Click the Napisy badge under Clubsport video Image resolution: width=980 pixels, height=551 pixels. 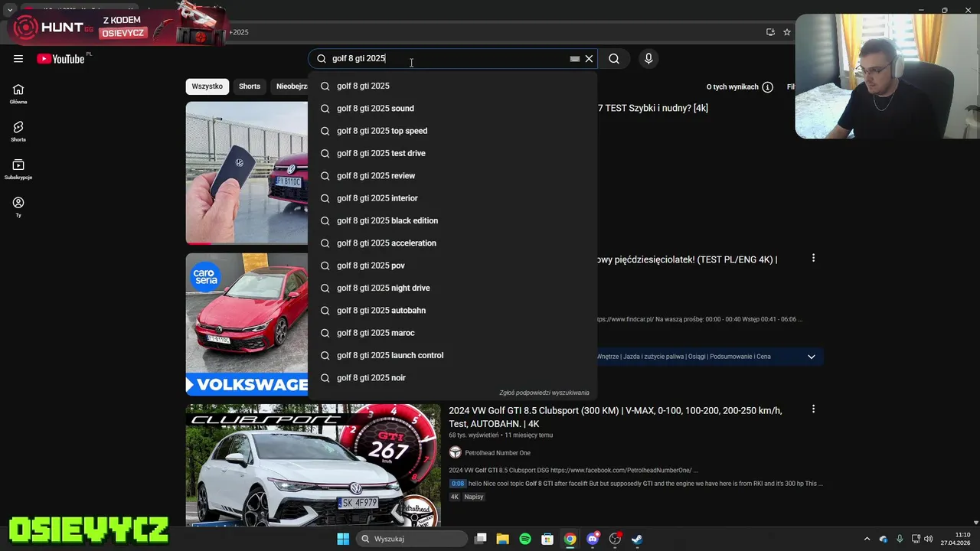[x=474, y=497]
